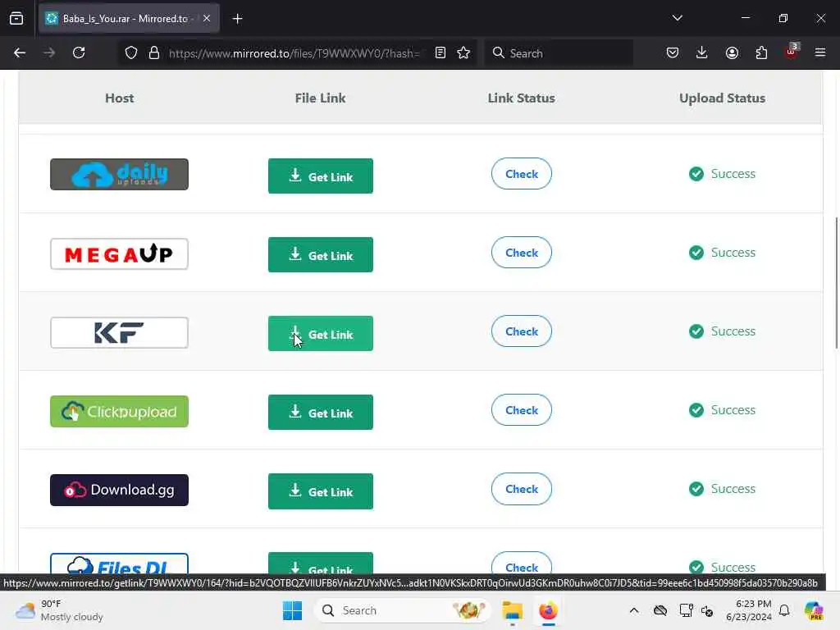The height and width of the screenshot is (630, 840).
Task: Open the uBlock Origin extension icon
Action: (x=792, y=52)
